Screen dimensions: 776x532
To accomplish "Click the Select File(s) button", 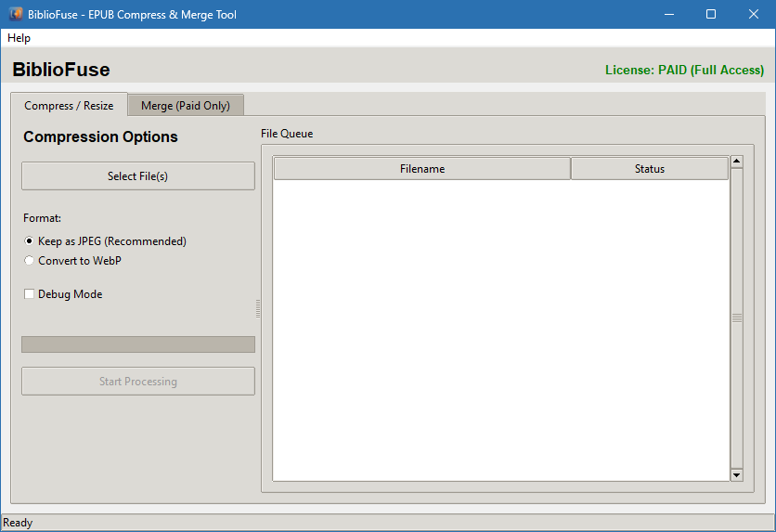I will [138, 176].
